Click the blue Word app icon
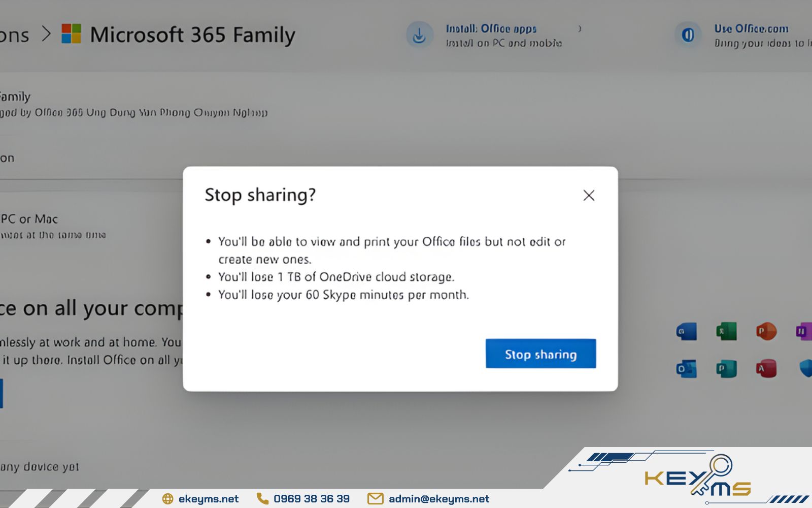This screenshot has height=508, width=812. coord(687,332)
